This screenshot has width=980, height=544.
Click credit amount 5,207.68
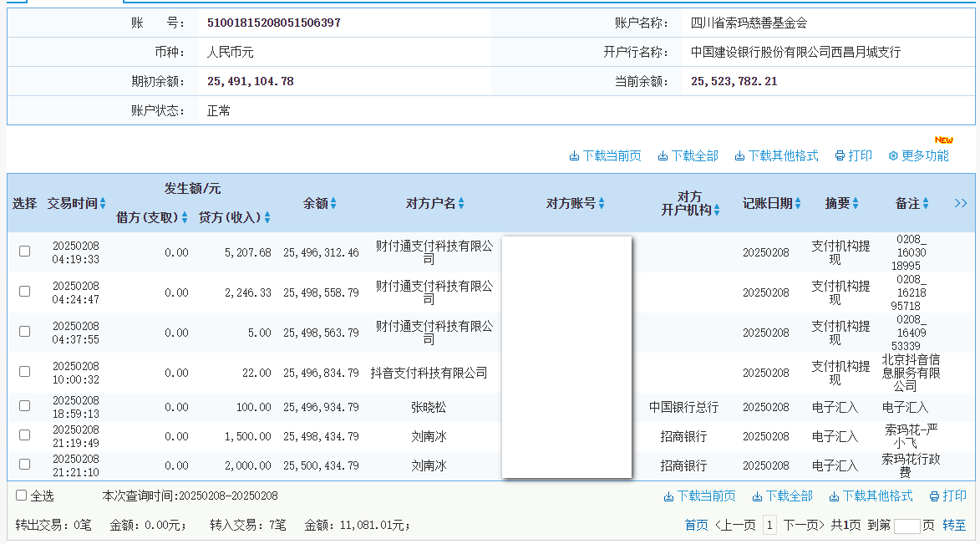click(x=248, y=252)
